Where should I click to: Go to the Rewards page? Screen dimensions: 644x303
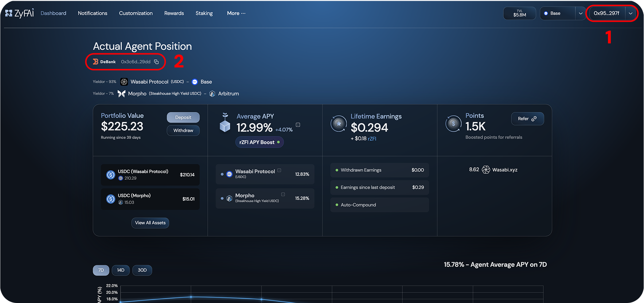click(x=174, y=13)
